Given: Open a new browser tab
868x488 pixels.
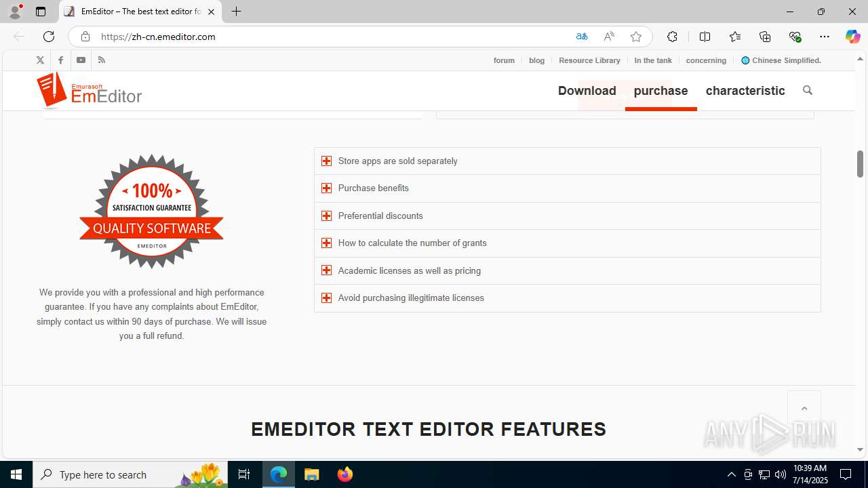Looking at the screenshot, I should click(x=236, y=12).
